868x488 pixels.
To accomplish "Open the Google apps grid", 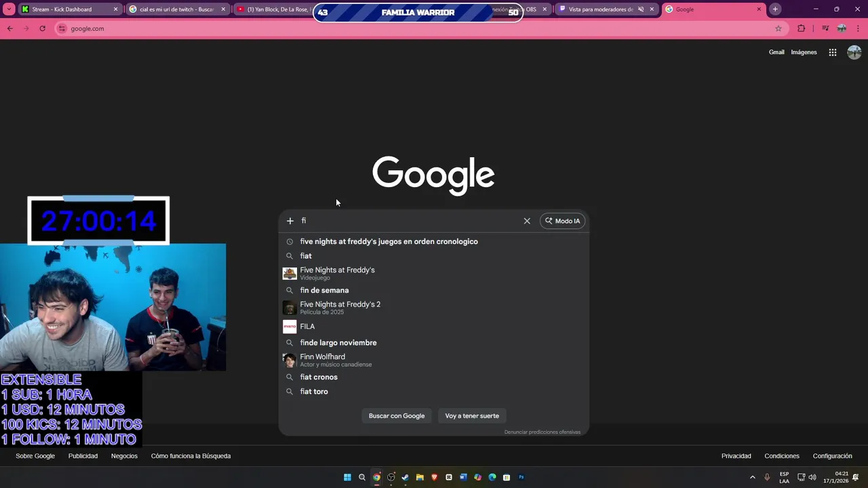I will [x=833, y=52].
